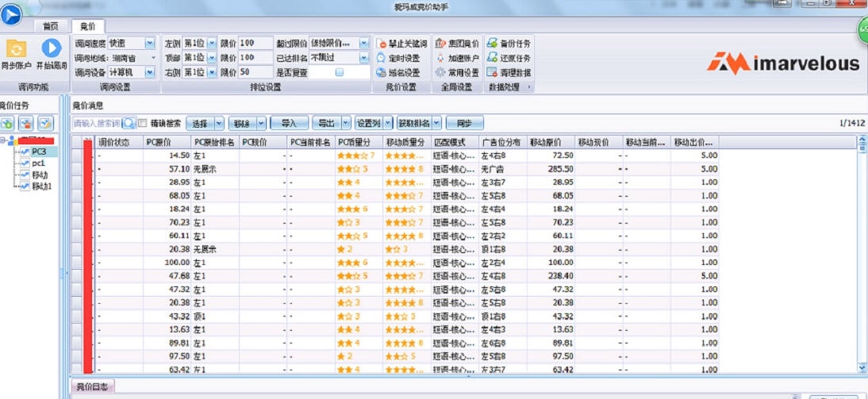
Task: Open the 调词设备 device dropdown
Action: [x=150, y=72]
